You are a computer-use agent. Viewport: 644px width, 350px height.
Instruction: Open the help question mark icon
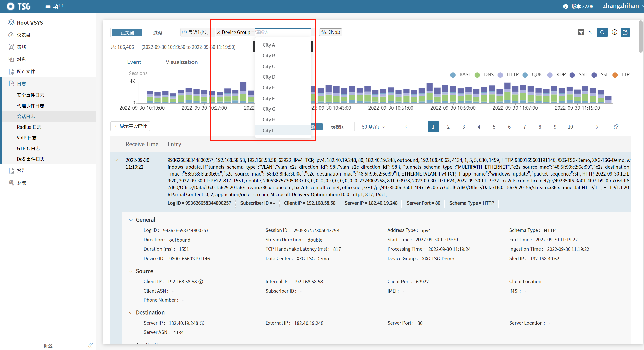click(x=614, y=32)
